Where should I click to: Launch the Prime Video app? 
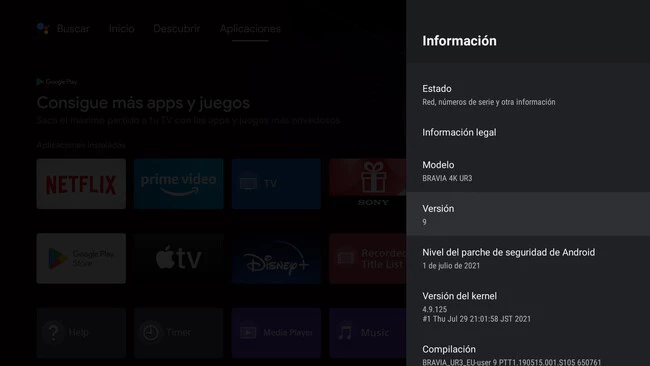179,184
